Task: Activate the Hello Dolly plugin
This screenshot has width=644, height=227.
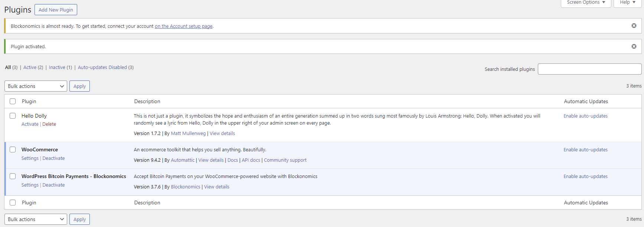Action: (30, 124)
